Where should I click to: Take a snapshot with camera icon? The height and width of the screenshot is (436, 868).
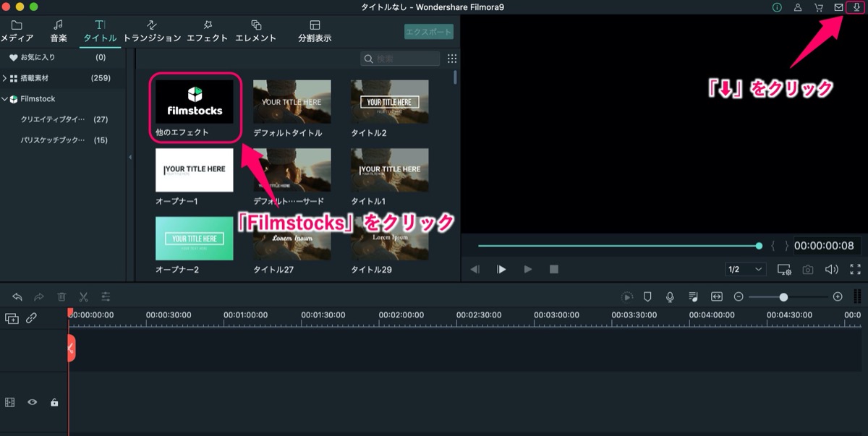(808, 269)
